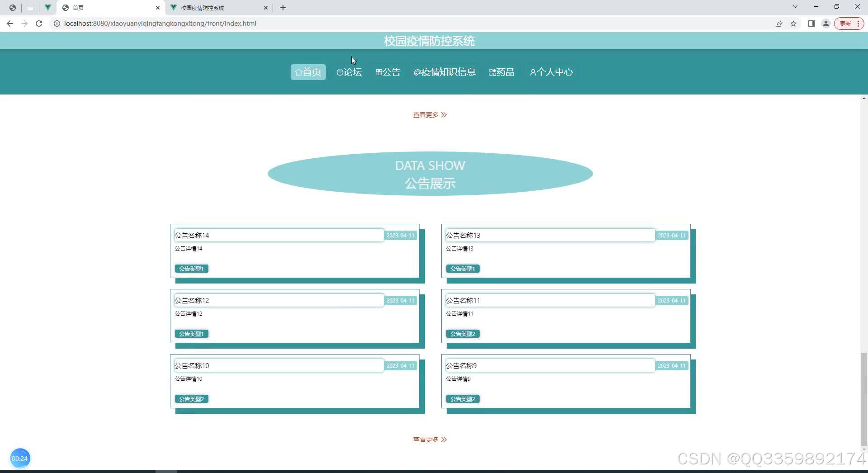This screenshot has width=868, height=473.
Task: Open the tab search dropdown chevron
Action: click(795, 6)
